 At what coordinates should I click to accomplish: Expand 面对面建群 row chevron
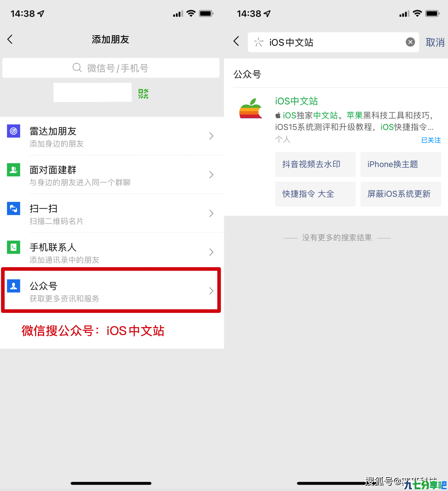coord(211,175)
